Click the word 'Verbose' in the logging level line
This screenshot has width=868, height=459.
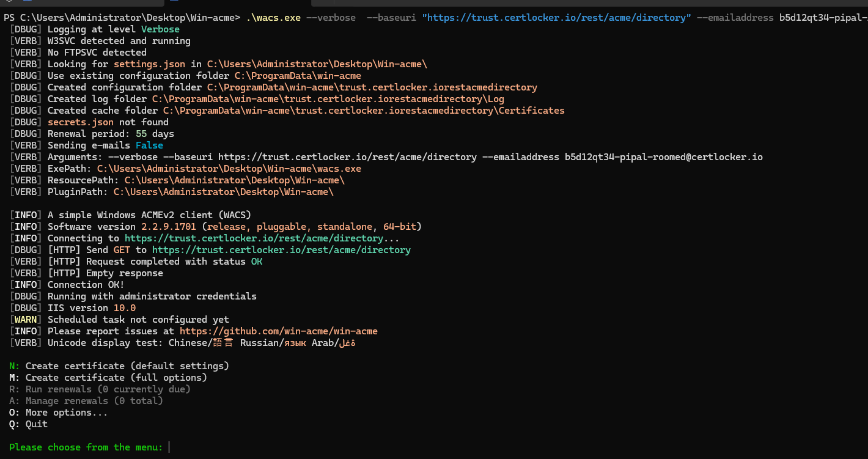[x=160, y=29]
